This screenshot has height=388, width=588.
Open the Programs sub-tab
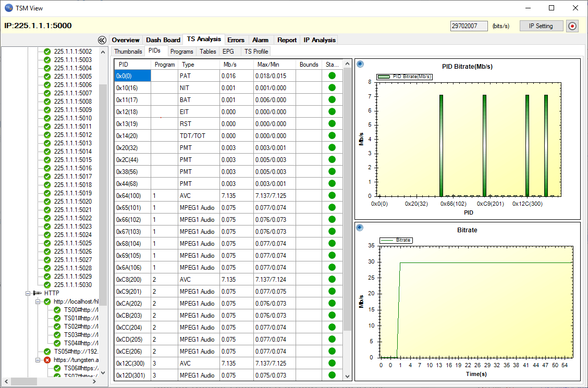click(x=181, y=51)
